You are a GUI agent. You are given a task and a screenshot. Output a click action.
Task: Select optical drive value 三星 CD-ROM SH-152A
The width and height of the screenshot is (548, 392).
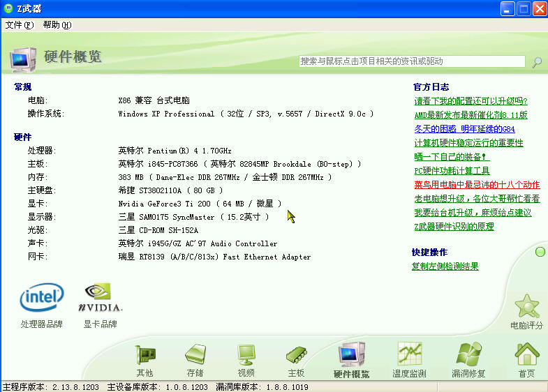(x=158, y=230)
